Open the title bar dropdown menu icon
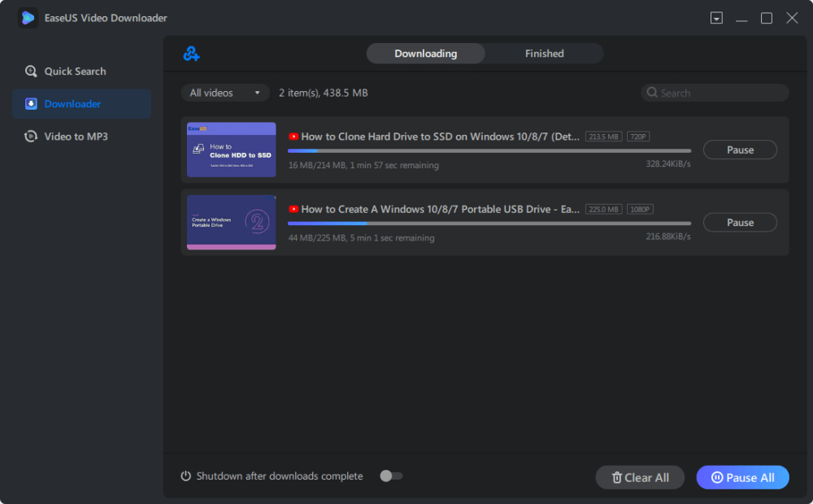This screenshot has width=813, height=504. [x=716, y=18]
